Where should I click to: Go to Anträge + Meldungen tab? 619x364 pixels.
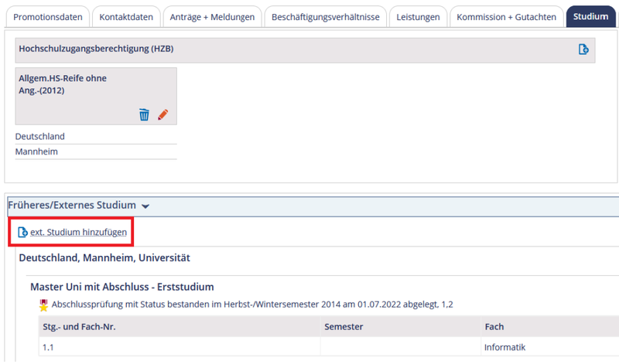212,17
